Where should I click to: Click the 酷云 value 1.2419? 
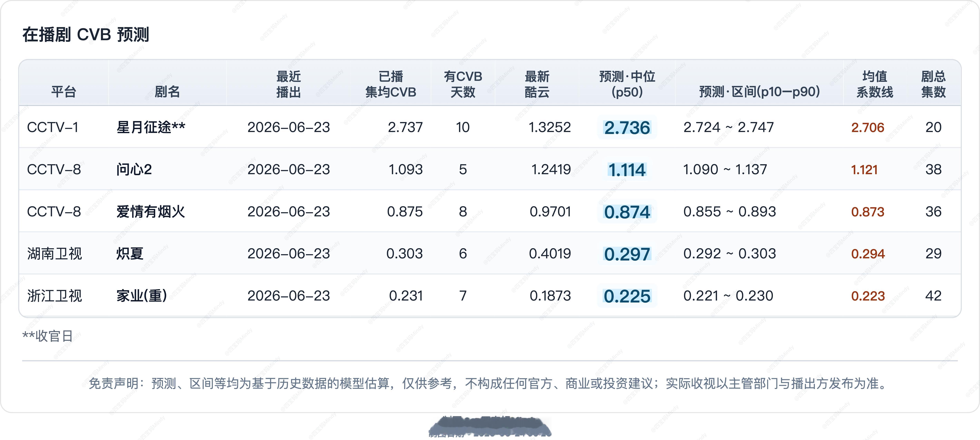coord(551,169)
